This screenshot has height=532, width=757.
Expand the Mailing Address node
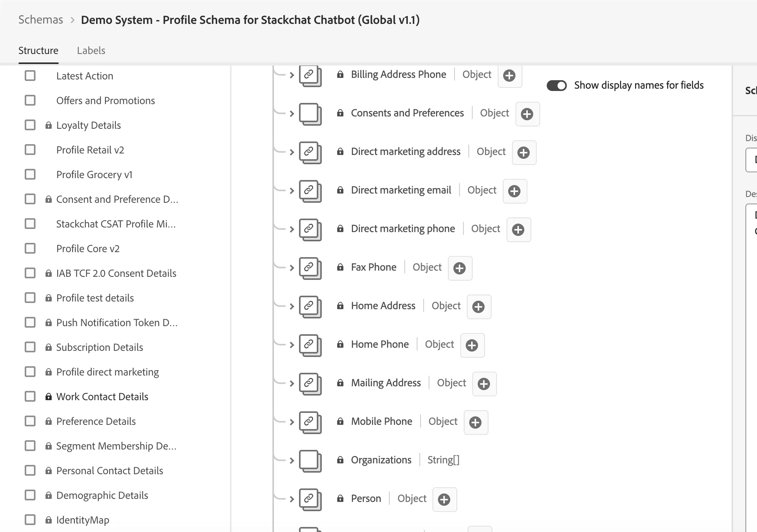point(292,383)
